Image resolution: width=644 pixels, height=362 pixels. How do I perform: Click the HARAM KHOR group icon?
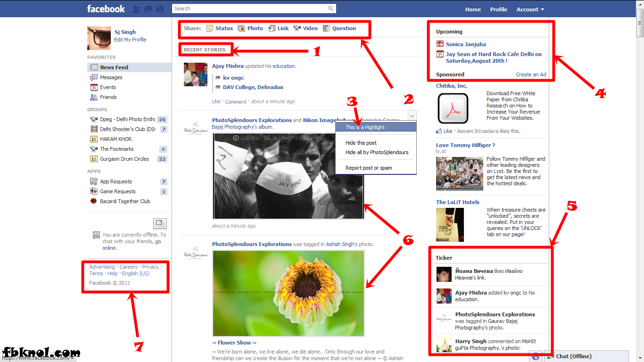click(94, 139)
